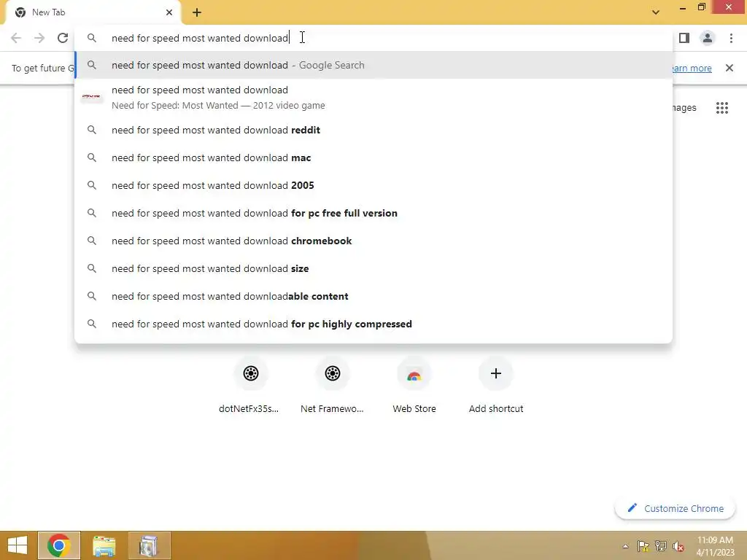Choose the downloadable content suggestion
This screenshot has width=747, height=560.
373,296
